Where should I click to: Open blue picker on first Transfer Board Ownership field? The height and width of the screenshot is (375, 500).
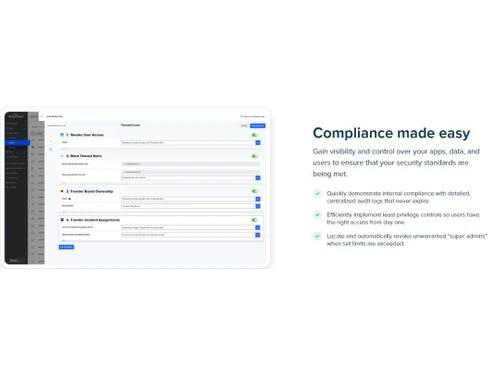pos(258,199)
